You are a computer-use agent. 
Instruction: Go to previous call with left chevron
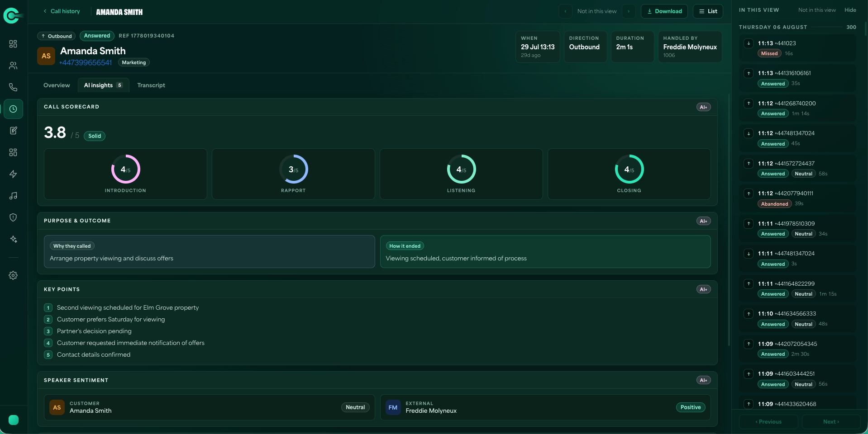(565, 11)
